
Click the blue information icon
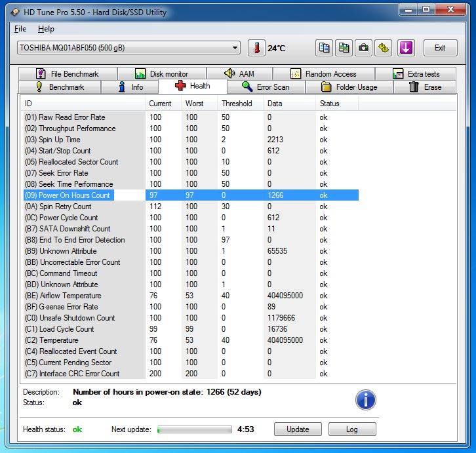pos(365,400)
